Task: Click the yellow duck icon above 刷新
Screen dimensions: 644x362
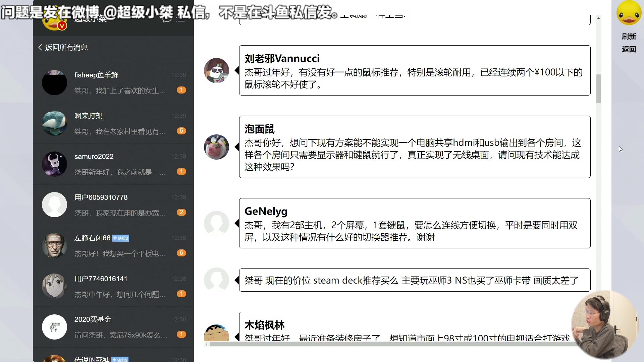Action: pos(629,13)
